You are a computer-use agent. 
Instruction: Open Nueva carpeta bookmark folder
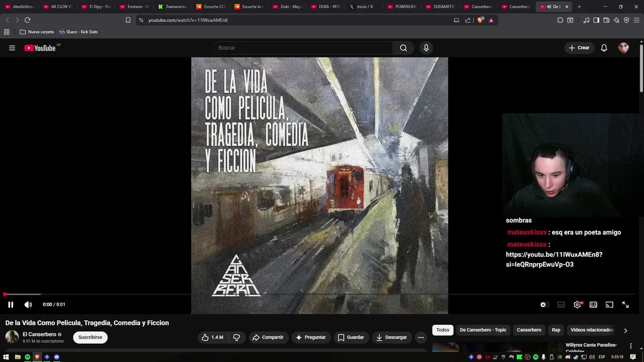coord(37,32)
